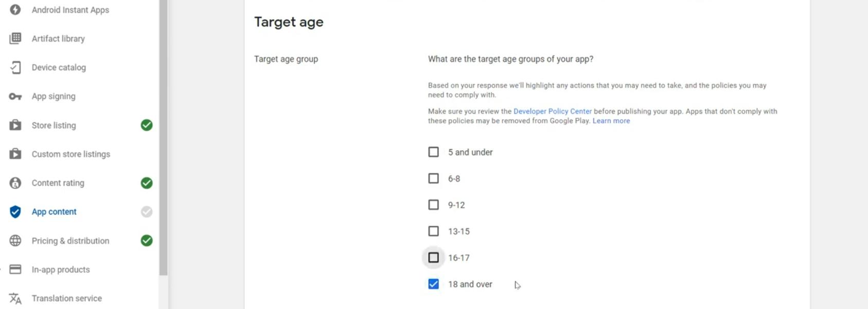868x309 pixels.
Task: Click the App signing key icon
Action: [x=15, y=96]
